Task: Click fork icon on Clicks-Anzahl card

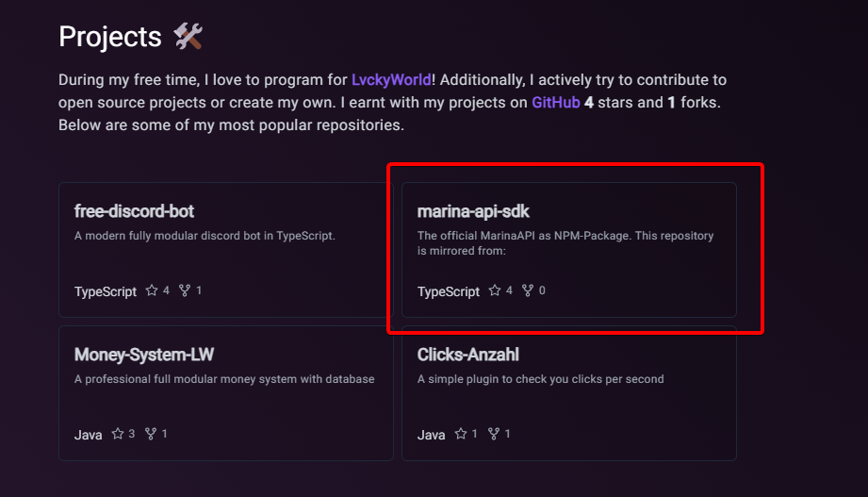Action: (494, 434)
